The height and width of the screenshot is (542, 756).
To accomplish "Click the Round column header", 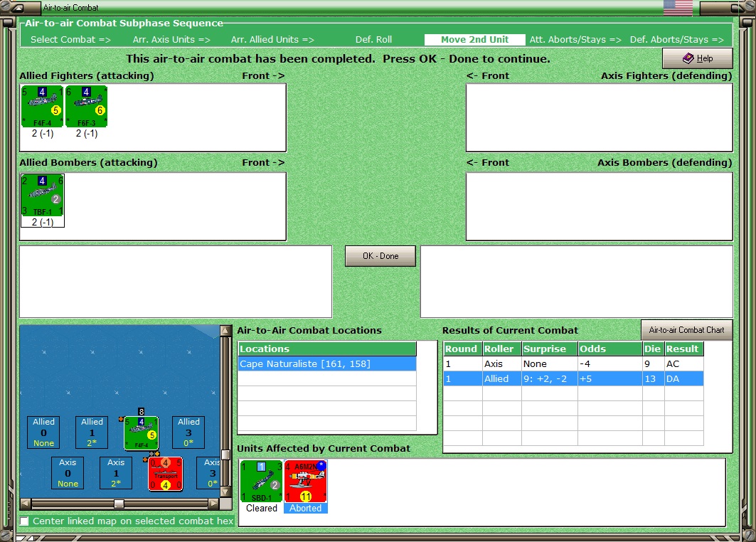I will point(462,349).
